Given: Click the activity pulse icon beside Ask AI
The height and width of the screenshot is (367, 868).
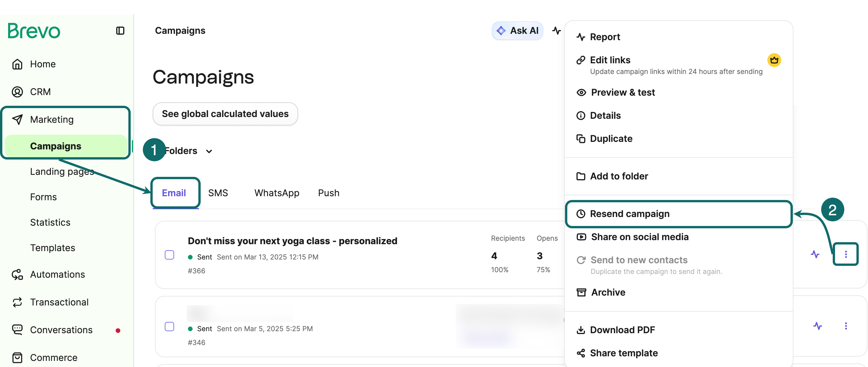Looking at the screenshot, I should click(x=556, y=31).
